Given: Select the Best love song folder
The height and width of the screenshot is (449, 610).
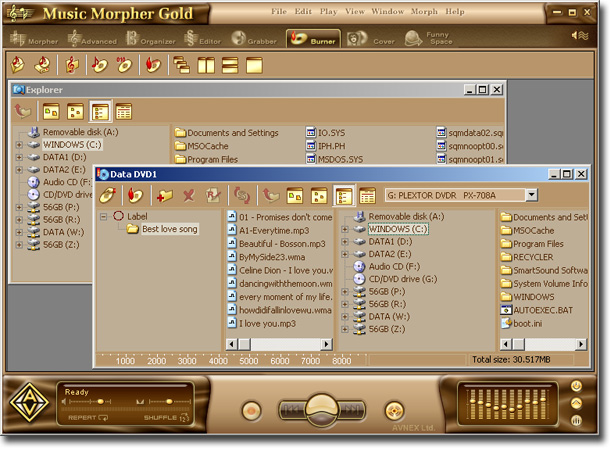Looking at the screenshot, I should click(169, 229).
